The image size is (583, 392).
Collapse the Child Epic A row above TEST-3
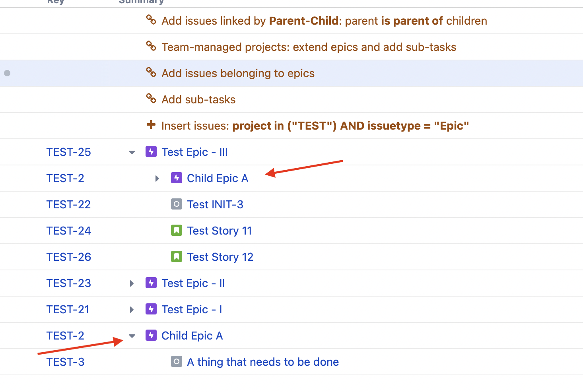click(x=132, y=336)
